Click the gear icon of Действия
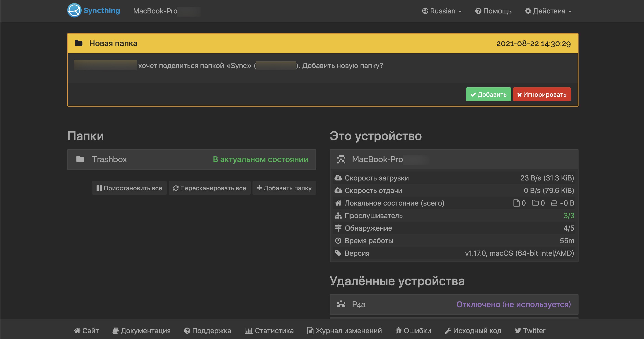644x339 pixels. pos(528,11)
